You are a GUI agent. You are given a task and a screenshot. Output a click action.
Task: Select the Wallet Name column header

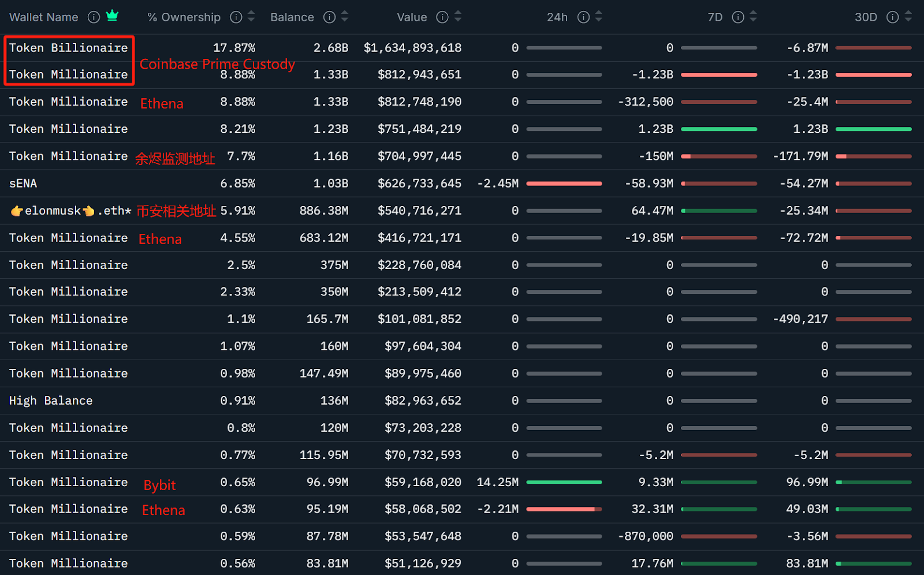coord(44,17)
